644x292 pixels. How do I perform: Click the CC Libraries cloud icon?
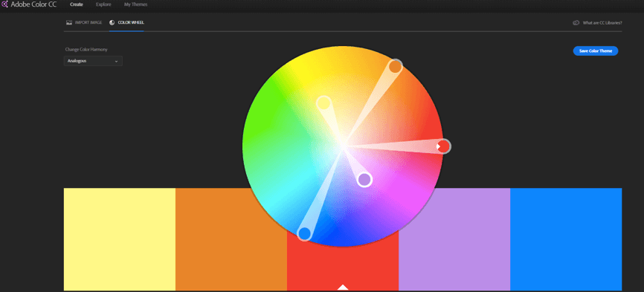(x=576, y=23)
